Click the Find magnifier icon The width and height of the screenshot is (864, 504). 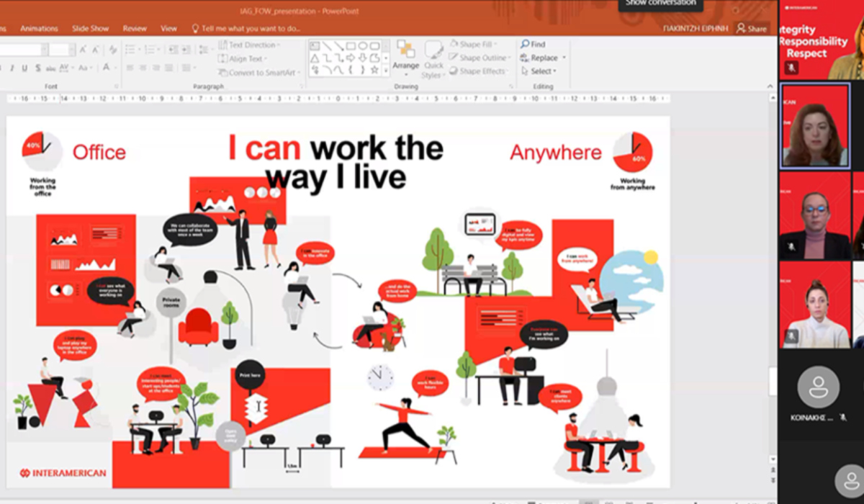click(525, 44)
